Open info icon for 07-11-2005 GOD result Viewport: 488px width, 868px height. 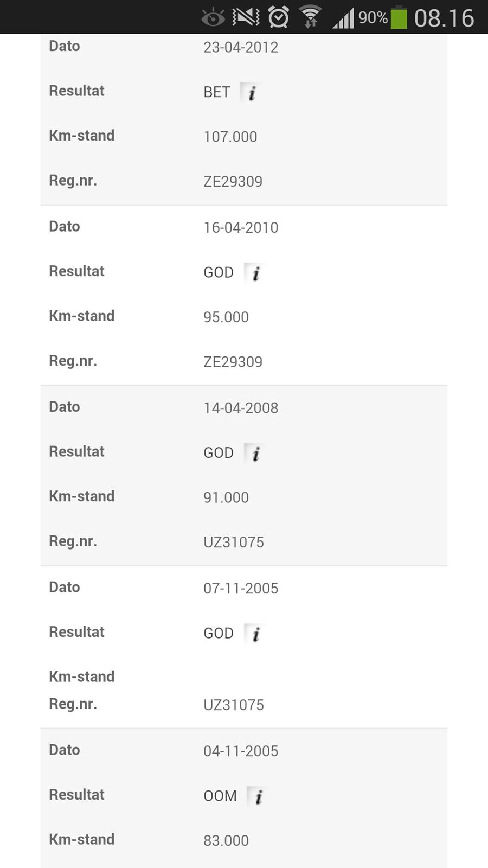pyautogui.click(x=255, y=633)
